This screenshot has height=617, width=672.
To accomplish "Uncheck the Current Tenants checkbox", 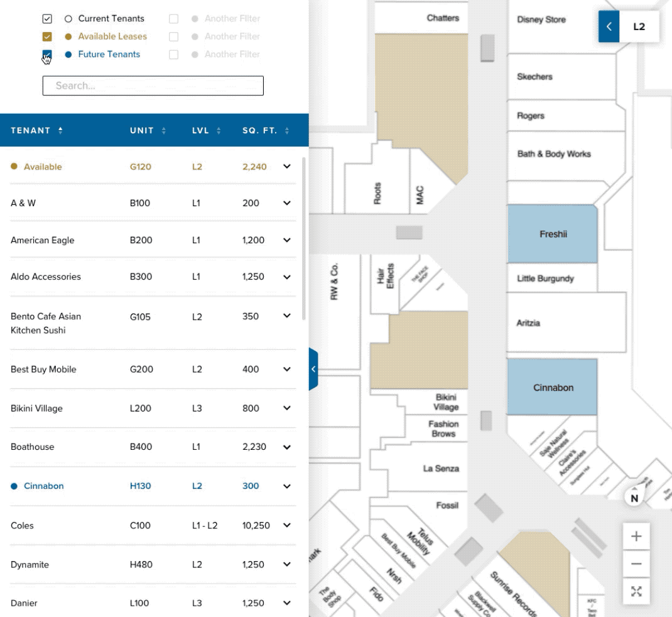I will (x=47, y=19).
